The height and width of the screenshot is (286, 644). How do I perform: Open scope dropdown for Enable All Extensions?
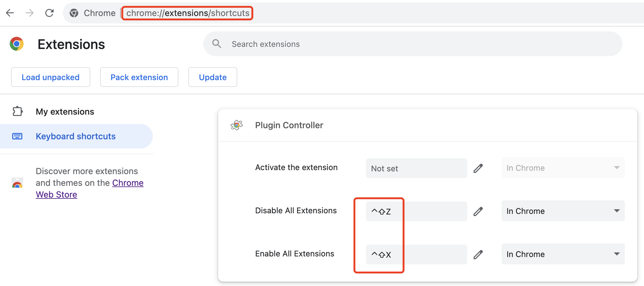point(563,254)
